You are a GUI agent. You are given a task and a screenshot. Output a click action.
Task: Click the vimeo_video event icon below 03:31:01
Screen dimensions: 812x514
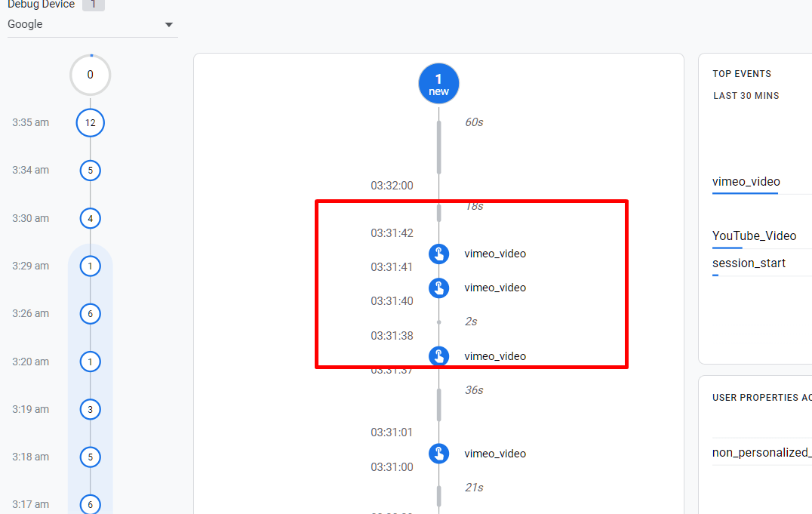point(438,454)
